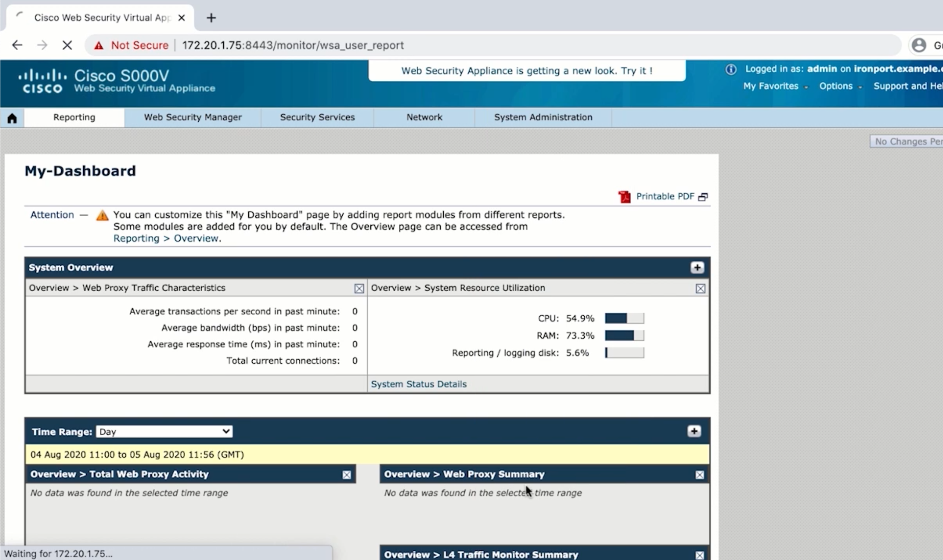Open the Web Security Manager menu

pos(193,117)
